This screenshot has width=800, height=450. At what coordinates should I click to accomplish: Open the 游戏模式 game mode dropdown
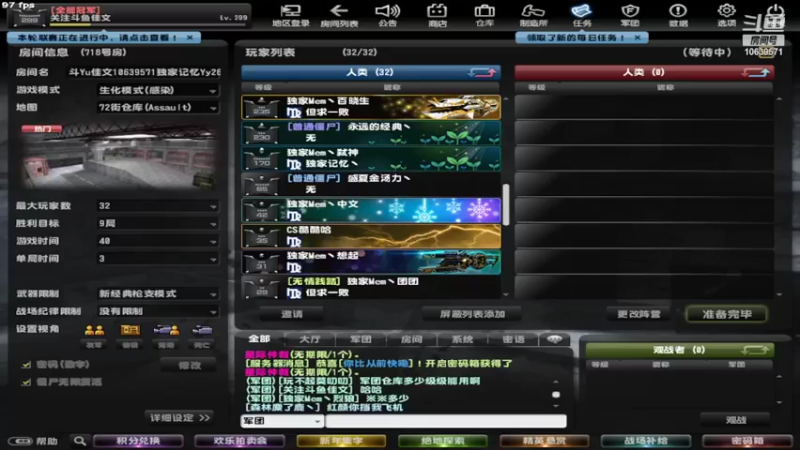click(x=158, y=90)
